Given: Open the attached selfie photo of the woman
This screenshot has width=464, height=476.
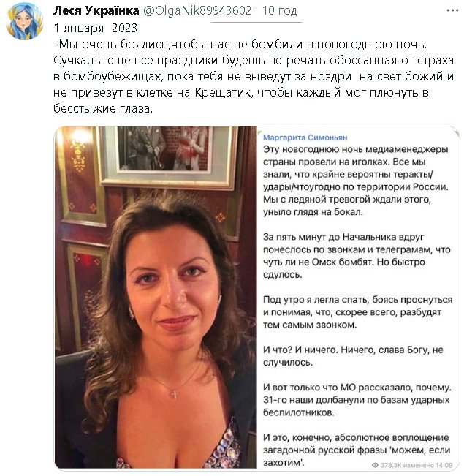Looking at the screenshot, I should 156,298.
